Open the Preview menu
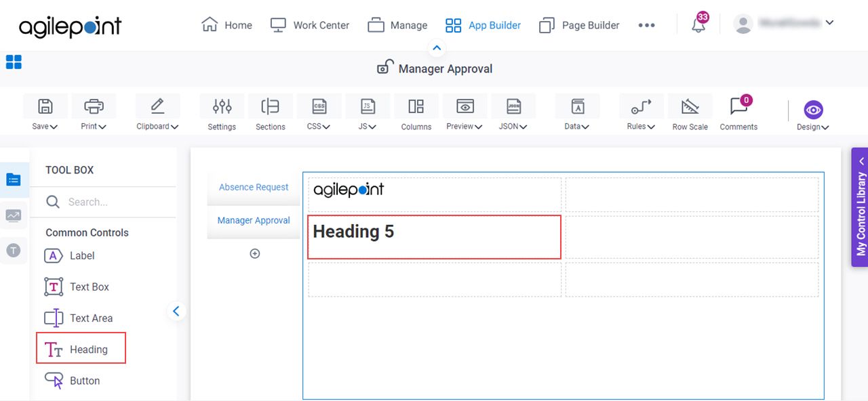The height and width of the screenshot is (401, 868). (x=465, y=112)
